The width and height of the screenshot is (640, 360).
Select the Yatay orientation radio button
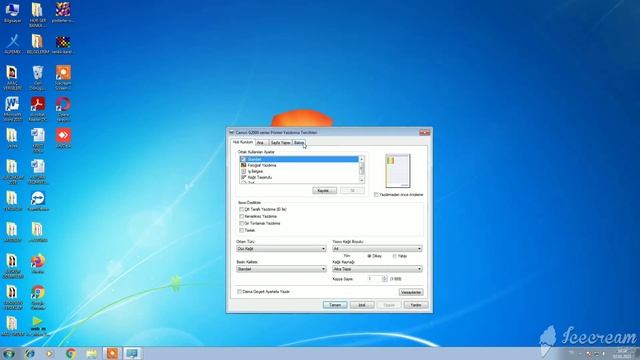click(x=394, y=256)
